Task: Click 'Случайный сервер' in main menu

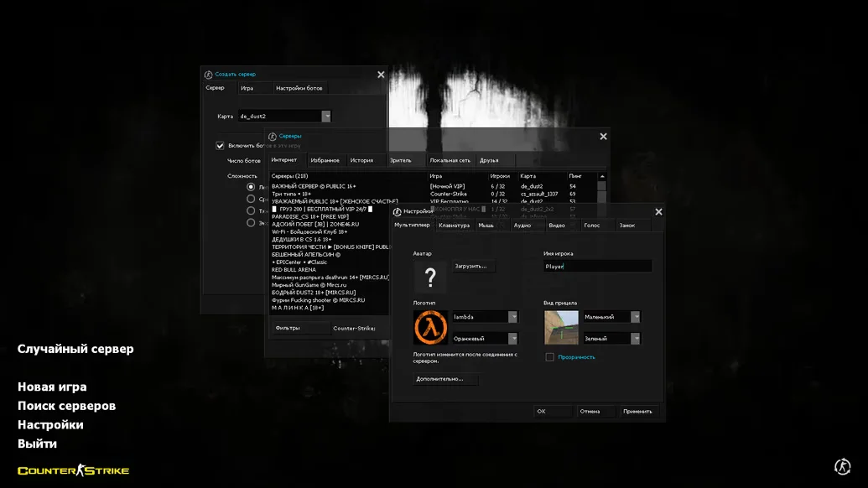Action: [x=75, y=349]
